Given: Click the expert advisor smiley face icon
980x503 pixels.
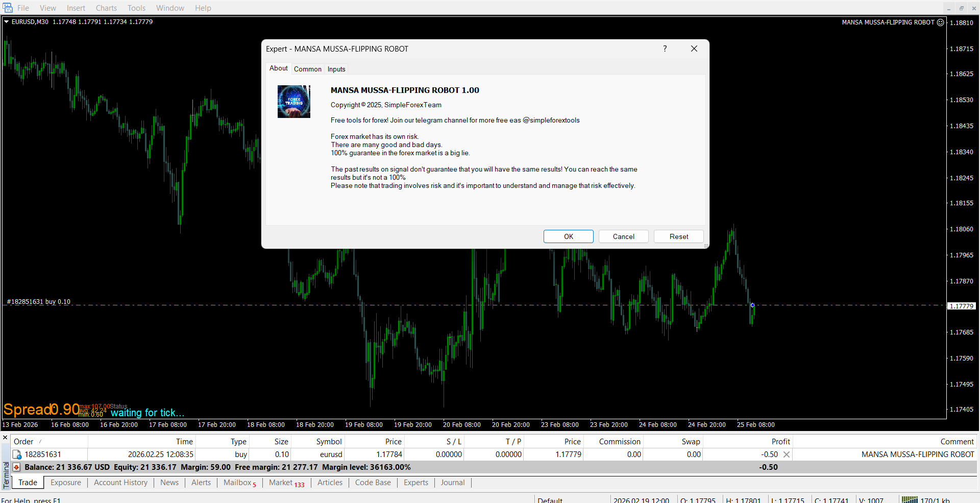Looking at the screenshot, I should point(941,22).
